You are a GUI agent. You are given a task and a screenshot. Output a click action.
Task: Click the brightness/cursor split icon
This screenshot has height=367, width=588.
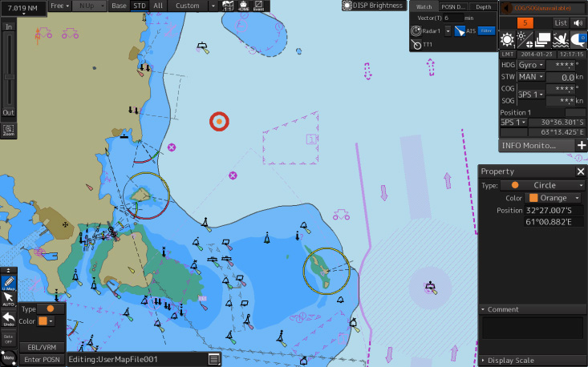525,40
